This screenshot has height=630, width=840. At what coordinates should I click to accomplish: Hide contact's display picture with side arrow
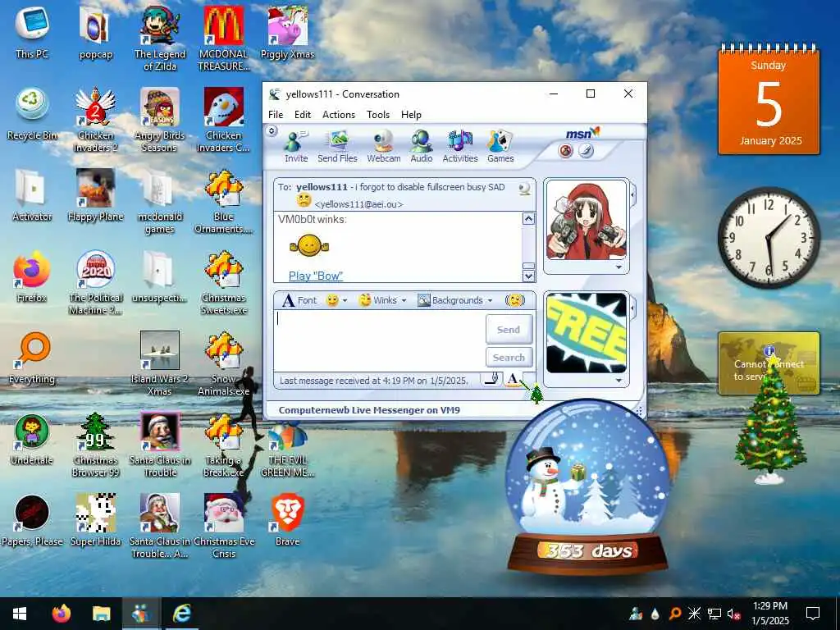click(x=632, y=194)
